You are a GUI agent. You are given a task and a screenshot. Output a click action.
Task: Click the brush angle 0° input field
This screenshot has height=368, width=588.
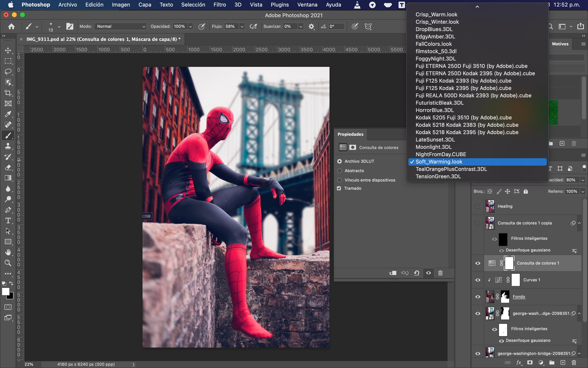336,26
